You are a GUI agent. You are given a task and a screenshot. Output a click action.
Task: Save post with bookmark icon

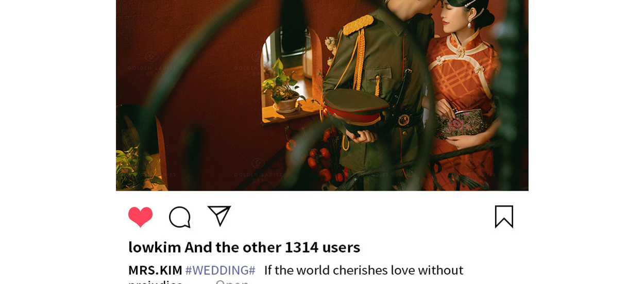click(504, 216)
